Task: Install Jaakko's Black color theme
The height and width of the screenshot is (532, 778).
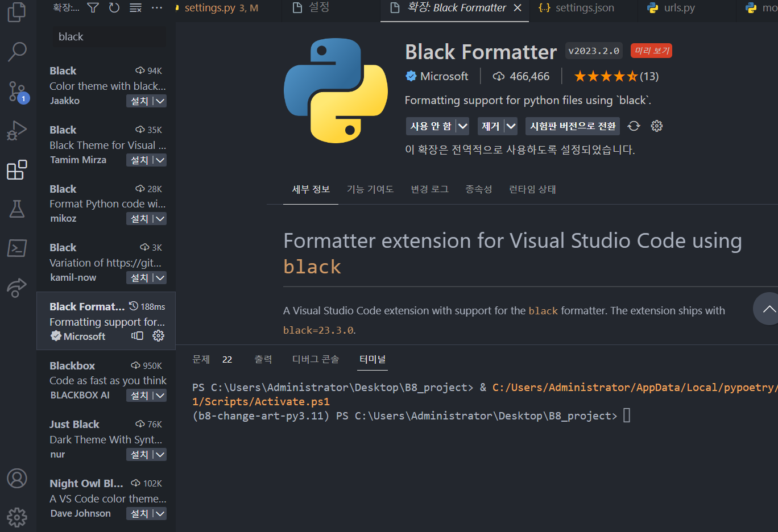Action: click(x=139, y=101)
